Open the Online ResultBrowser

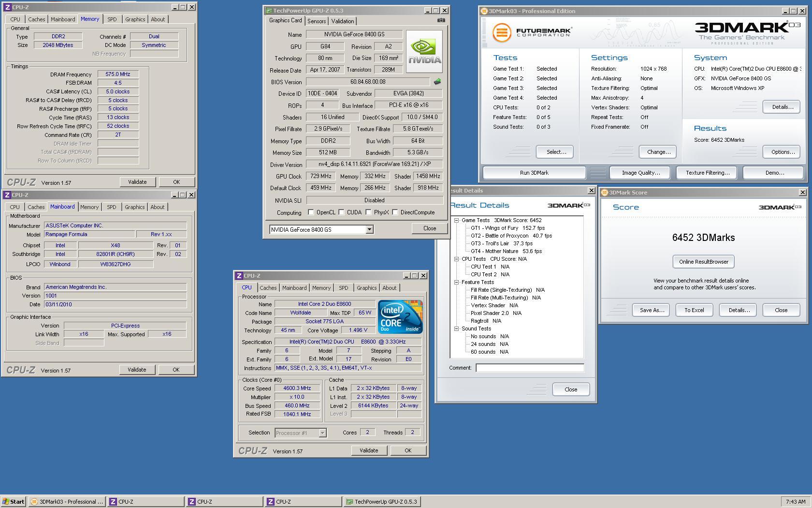click(703, 262)
